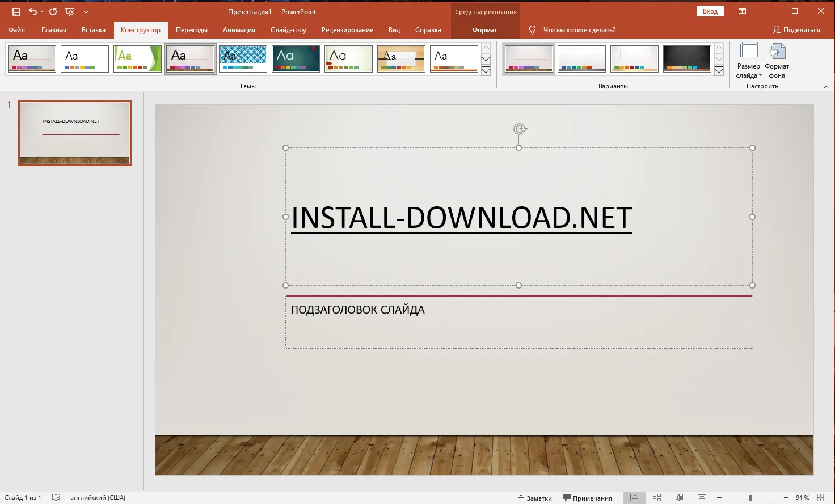Switch to slide sorter view

point(657,498)
